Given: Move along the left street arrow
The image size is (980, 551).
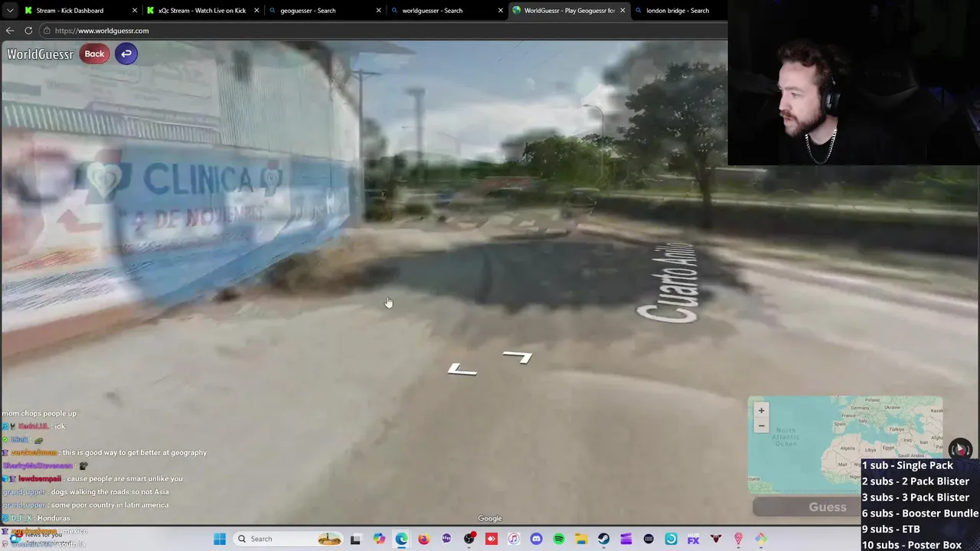Looking at the screenshot, I should [462, 370].
